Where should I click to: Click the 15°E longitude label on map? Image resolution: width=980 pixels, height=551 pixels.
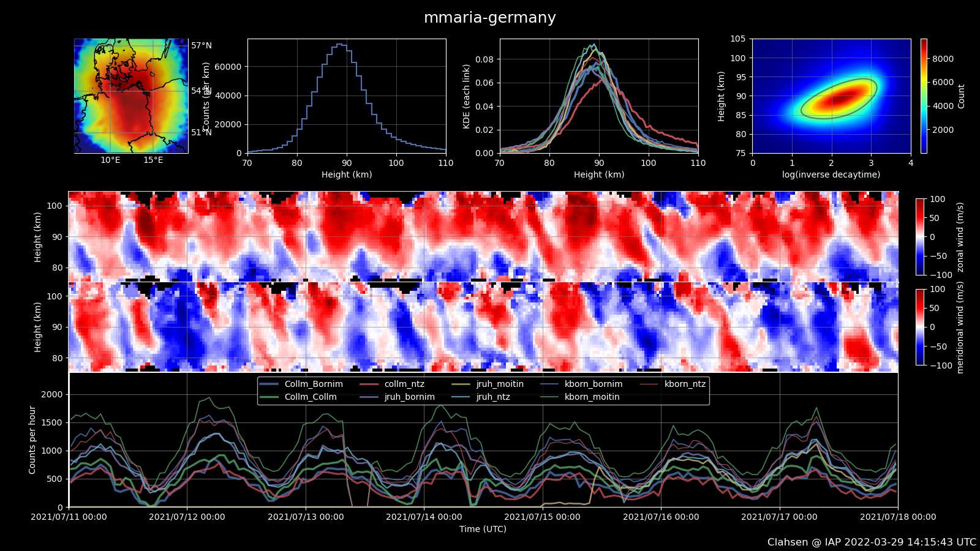point(153,160)
